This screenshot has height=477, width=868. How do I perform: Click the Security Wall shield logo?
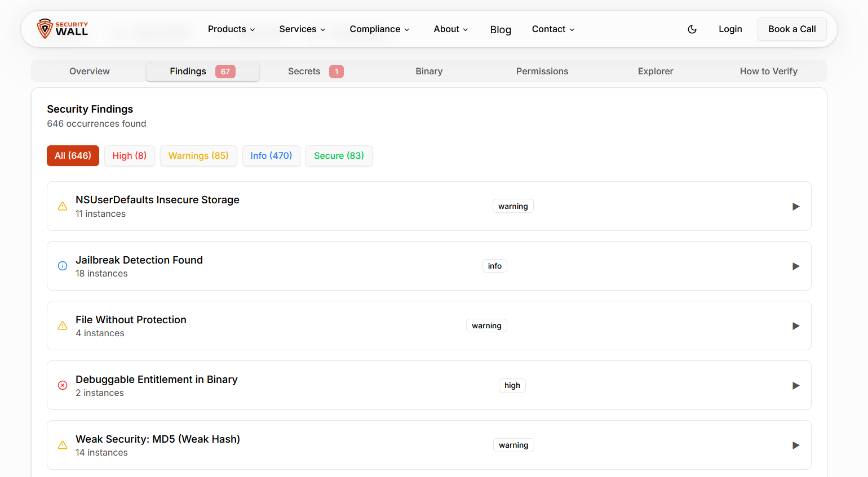coord(45,29)
